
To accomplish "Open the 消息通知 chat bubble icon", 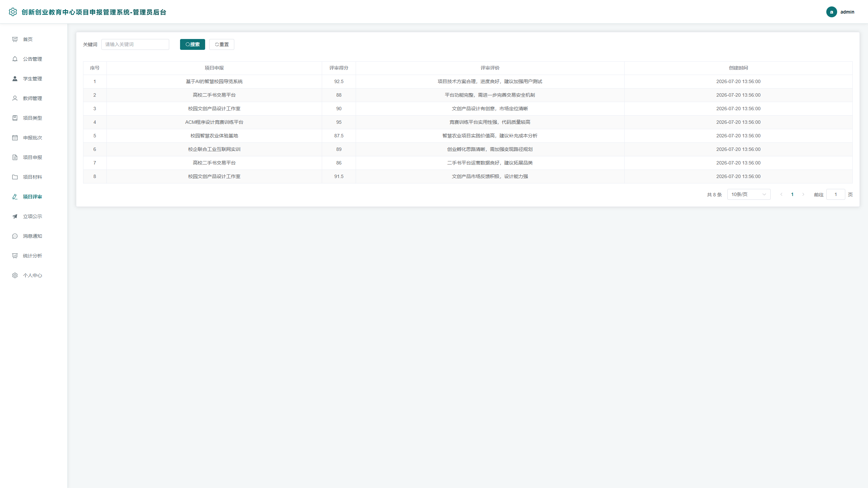I will tap(15, 236).
